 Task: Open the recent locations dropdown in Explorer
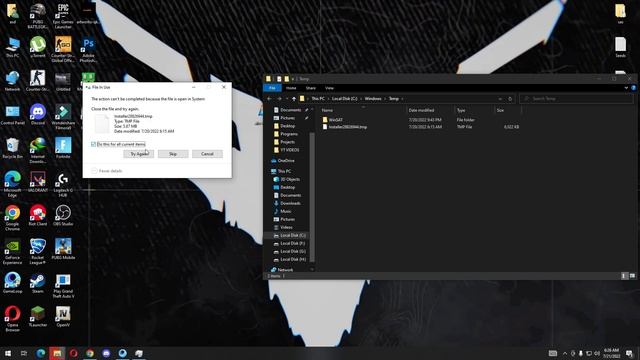287,99
